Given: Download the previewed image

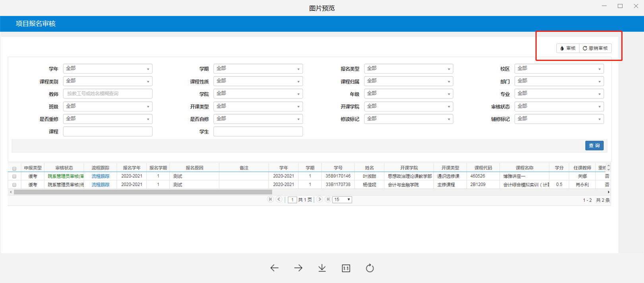Looking at the screenshot, I should [x=322, y=268].
